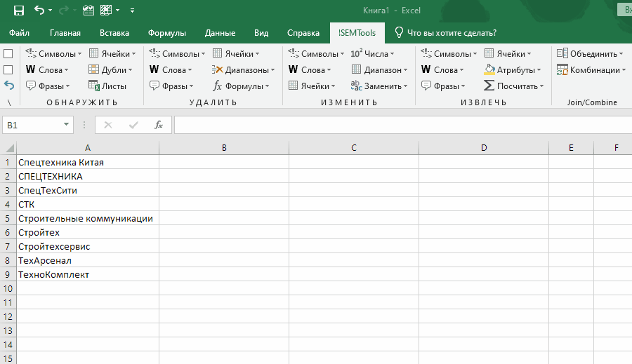Select row 5 header
This screenshot has height=364, width=632.
point(8,219)
